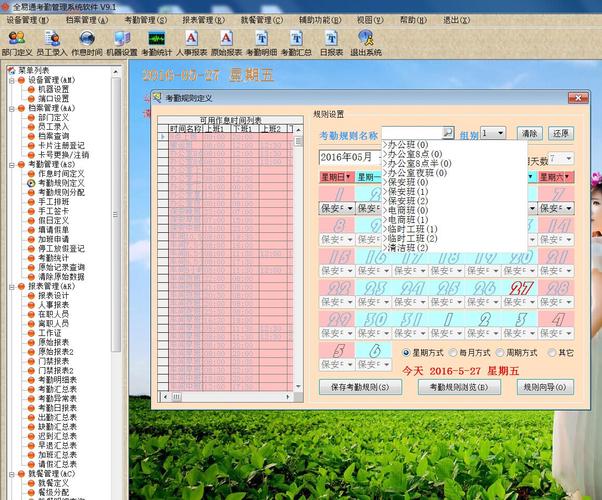602x500 pixels.
Task: Open the 考勤管理 menu
Action: (x=146, y=20)
